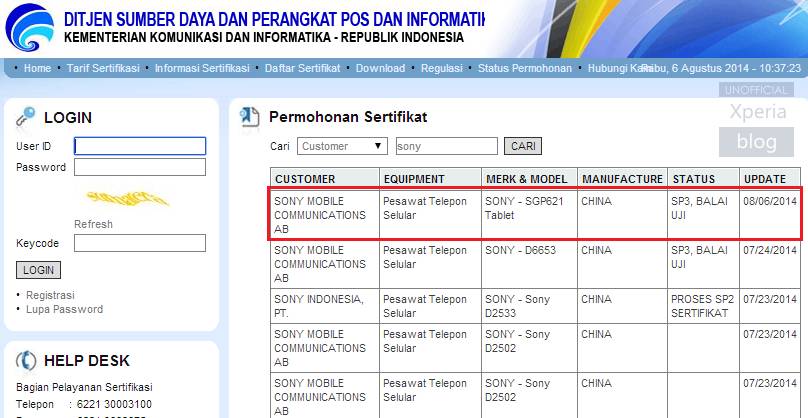Click the CUSTOMER column header
The height and width of the screenshot is (418, 808).
coord(325,179)
